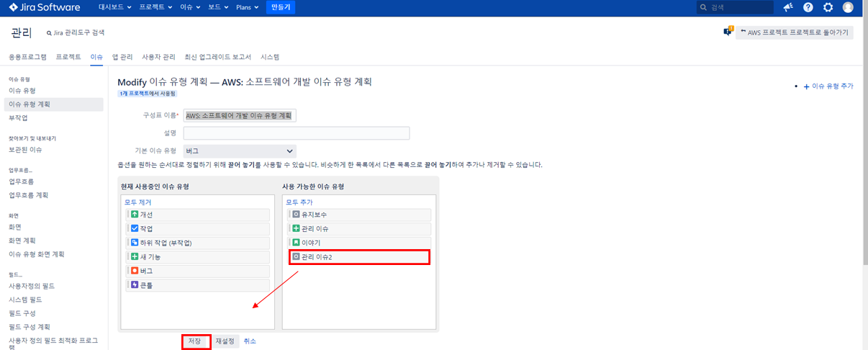Screen dimensions: 868x350
Task: Open the 이슈 dropdown in top bar
Action: point(191,7)
